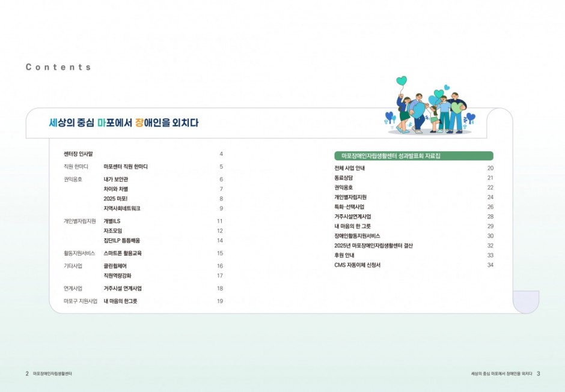Image resolution: width=565 pixels, height=392 pixels.
Task: Click the gray '연계사업' category label
Action: pyautogui.click(x=73, y=288)
